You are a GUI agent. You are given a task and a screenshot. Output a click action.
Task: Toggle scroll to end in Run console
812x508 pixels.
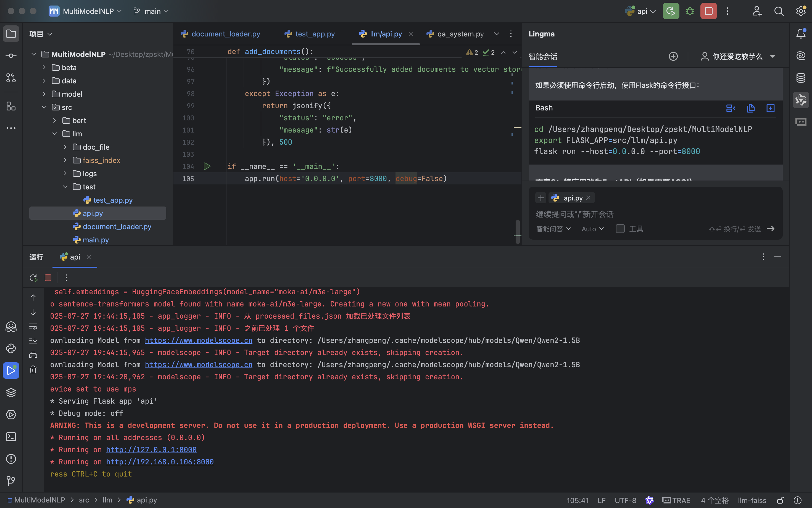coord(33,341)
